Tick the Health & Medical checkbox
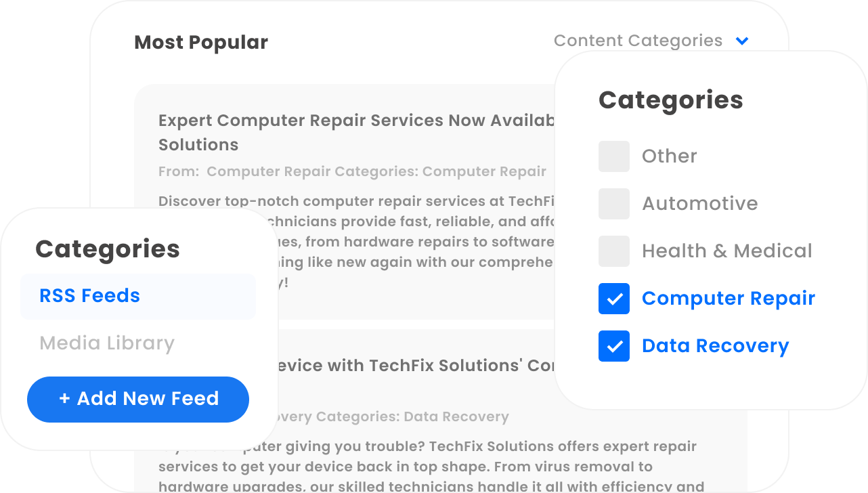This screenshot has height=493, width=868. tap(614, 251)
